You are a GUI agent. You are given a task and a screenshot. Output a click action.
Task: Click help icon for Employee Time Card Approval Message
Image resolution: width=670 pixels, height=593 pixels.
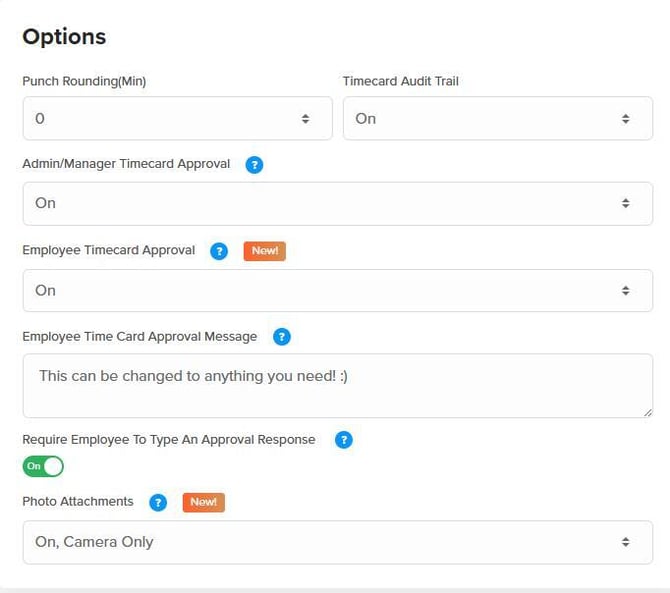pos(281,337)
